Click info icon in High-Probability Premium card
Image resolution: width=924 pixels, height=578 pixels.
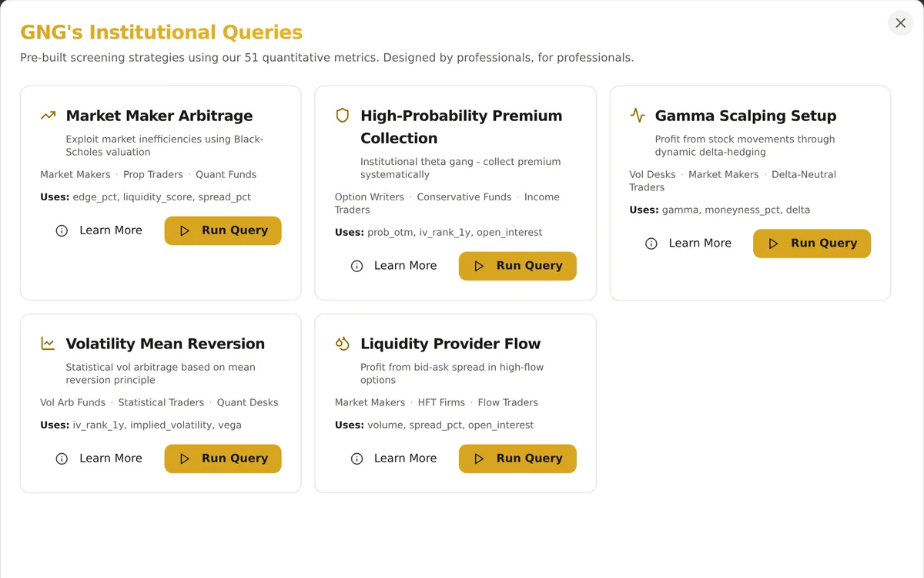[357, 266]
